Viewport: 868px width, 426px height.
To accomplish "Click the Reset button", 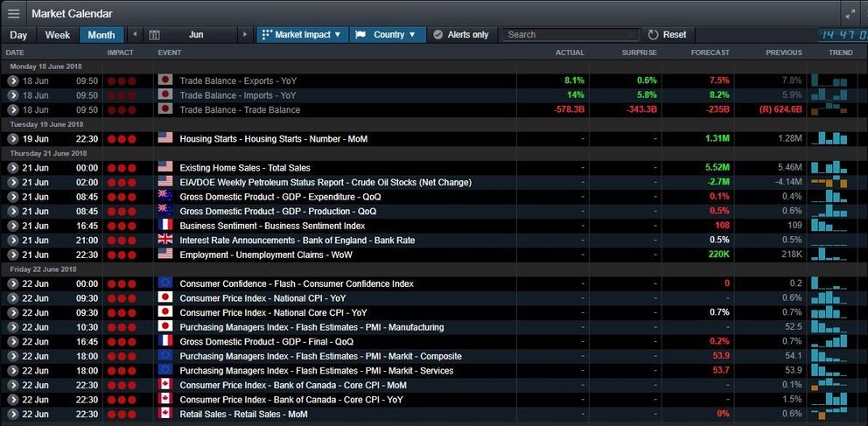I will coord(667,35).
